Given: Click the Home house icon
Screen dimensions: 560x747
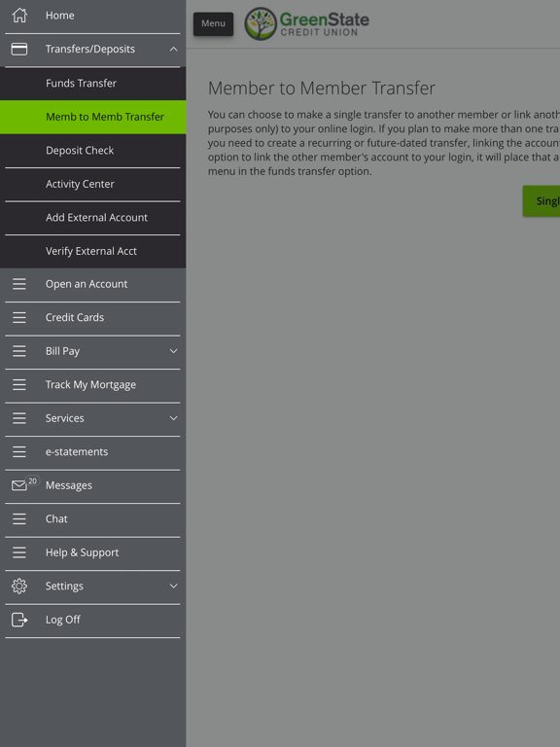Looking at the screenshot, I should 19,16.
